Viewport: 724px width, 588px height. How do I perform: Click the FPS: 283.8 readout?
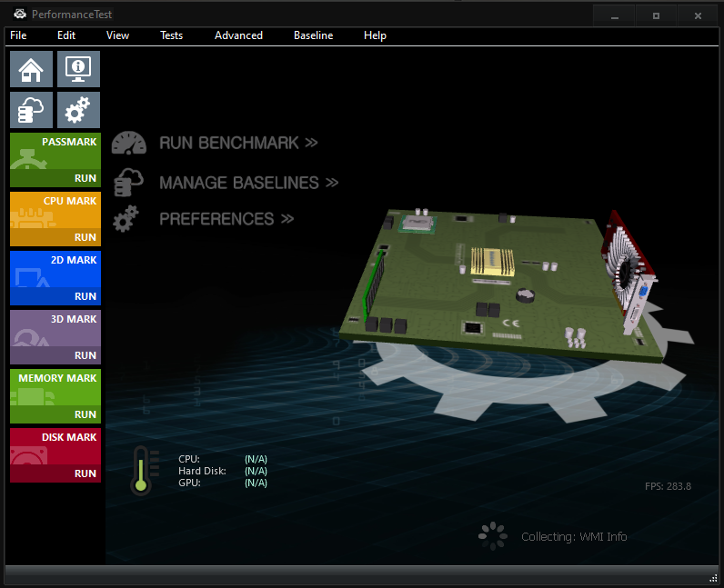click(668, 486)
